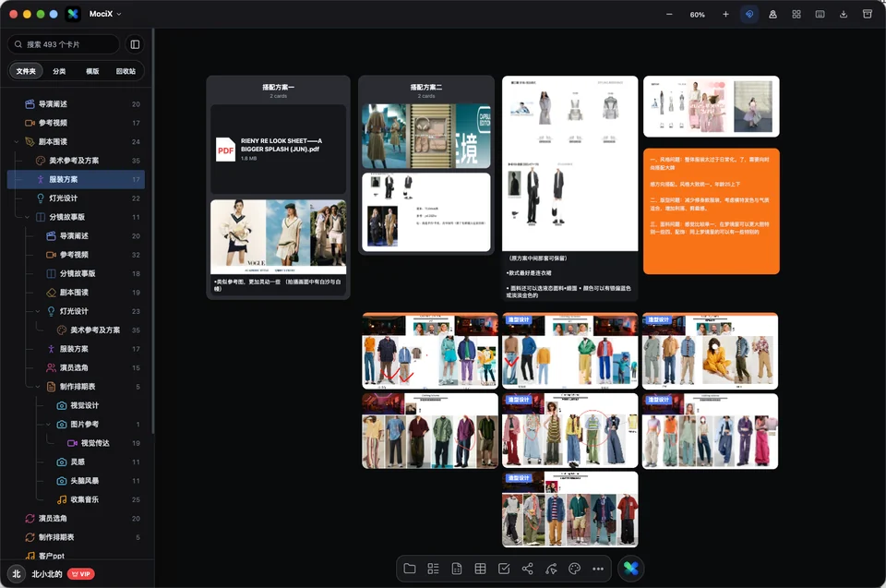Switch to grid view icon in toolbar

[796, 14]
